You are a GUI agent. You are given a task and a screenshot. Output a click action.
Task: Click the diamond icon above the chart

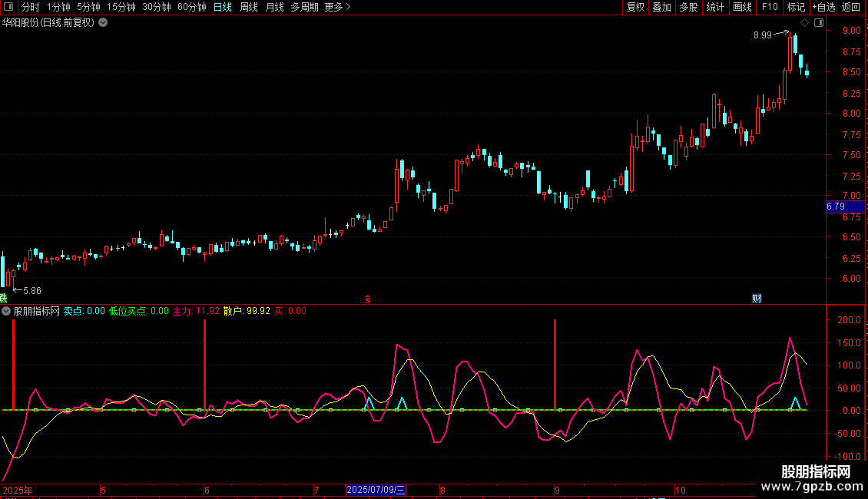pos(804,23)
